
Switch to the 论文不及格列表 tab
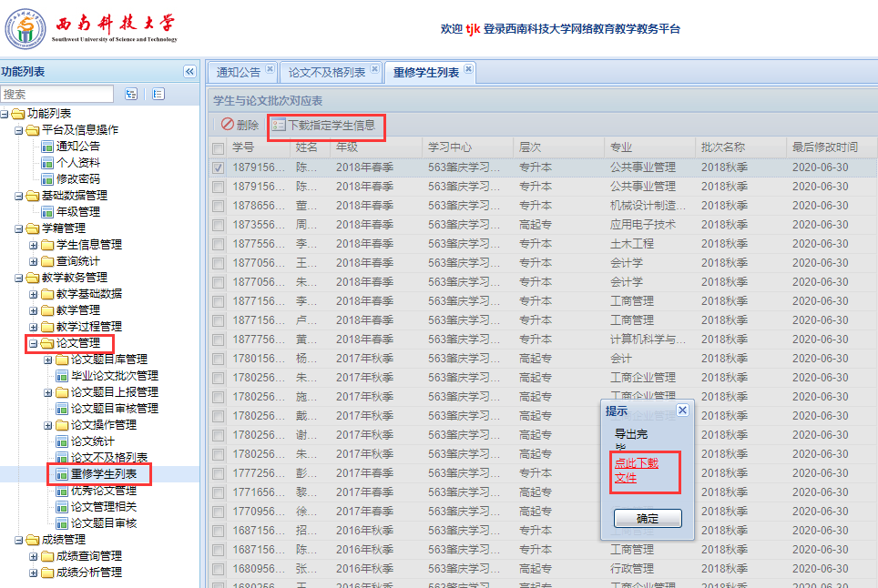326,72
